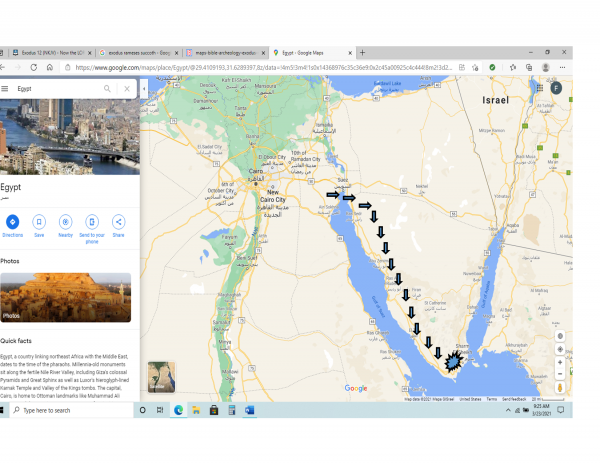Viewport: 600px width, 464px height.
Task: Click the United States footer link
Action: click(470, 399)
